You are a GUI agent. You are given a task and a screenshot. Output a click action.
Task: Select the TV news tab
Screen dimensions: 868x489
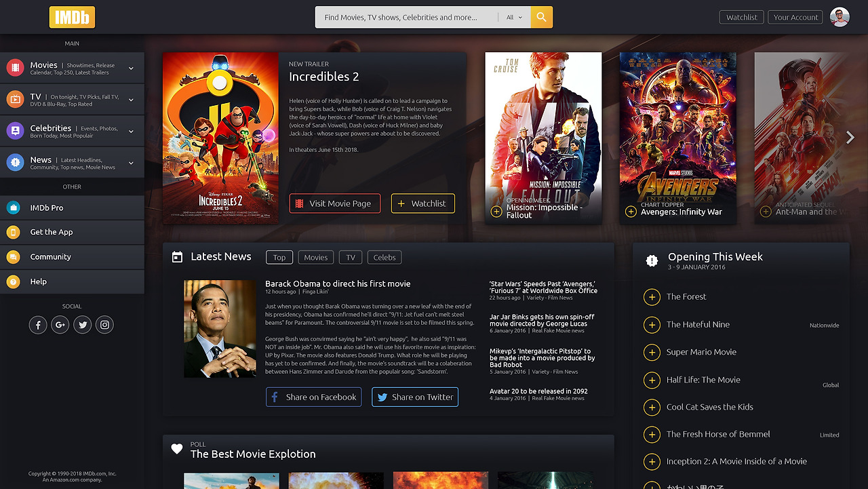[351, 257]
